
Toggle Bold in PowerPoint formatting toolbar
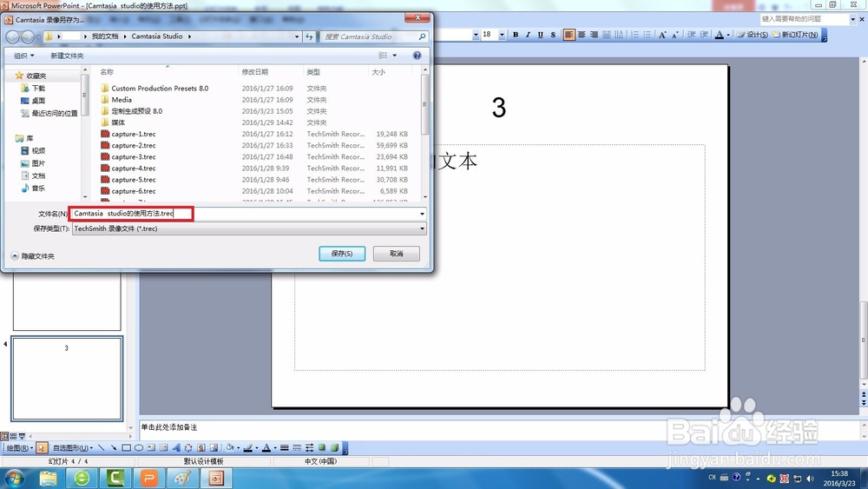point(516,35)
